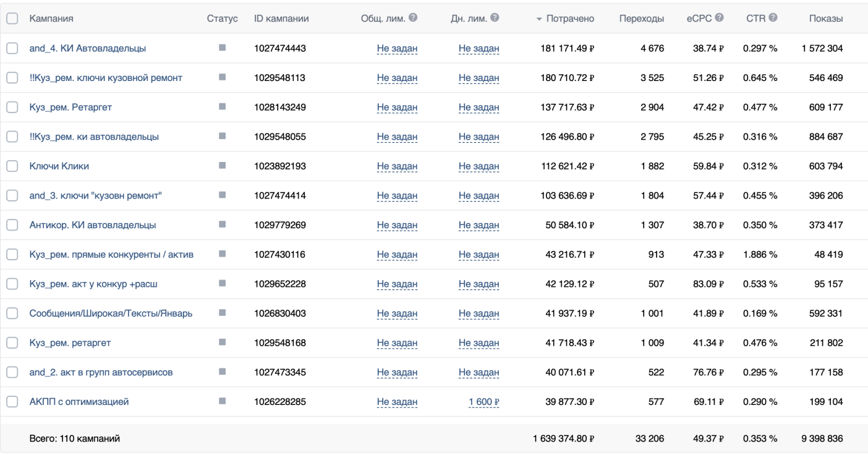Click status square of Куз_рем. Ретаргет row
This screenshot has height=455, width=868.
pos(222,107)
